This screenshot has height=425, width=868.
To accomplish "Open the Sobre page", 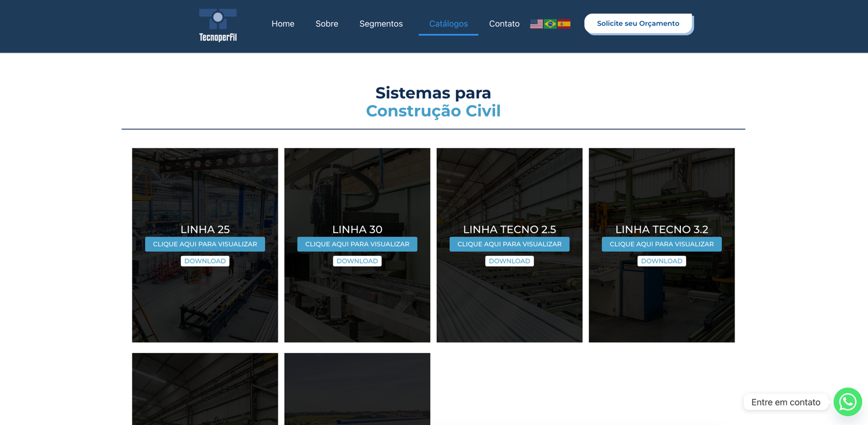I will click(x=327, y=24).
